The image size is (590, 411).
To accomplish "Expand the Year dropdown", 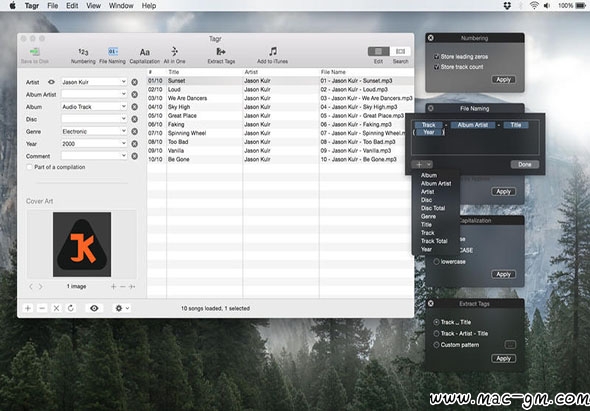I will 123,143.
